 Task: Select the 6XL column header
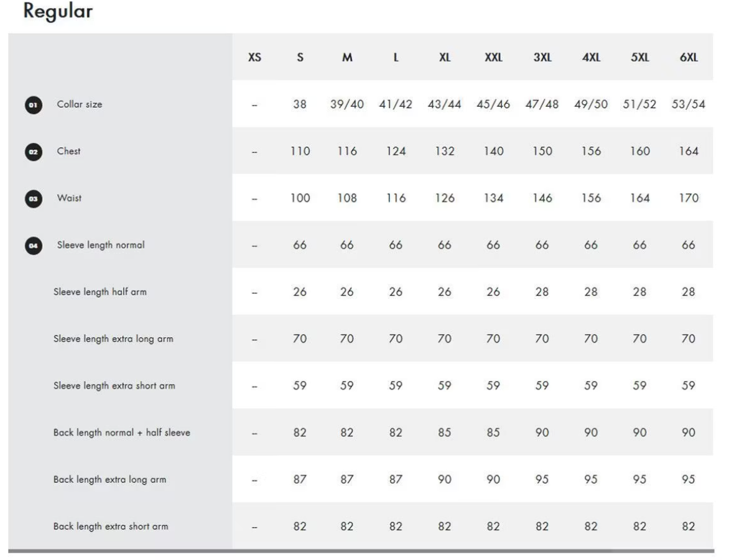tap(689, 58)
